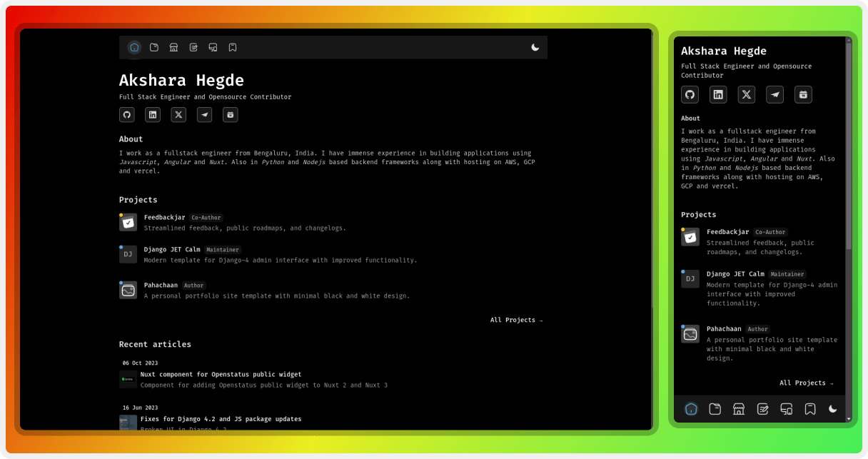This screenshot has width=868, height=459.
Task: Click Akshara Hegde heading in mobile view
Action: click(724, 51)
